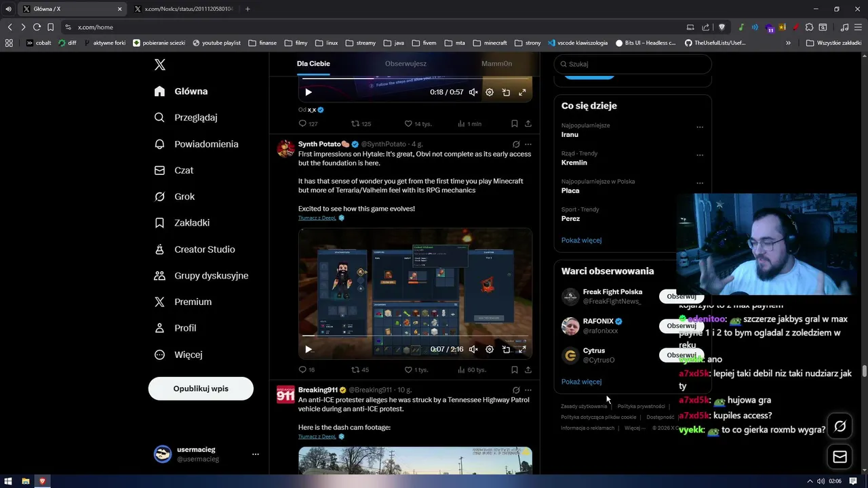Click the Opublikuj wpis button
868x488 pixels.
[x=201, y=389]
